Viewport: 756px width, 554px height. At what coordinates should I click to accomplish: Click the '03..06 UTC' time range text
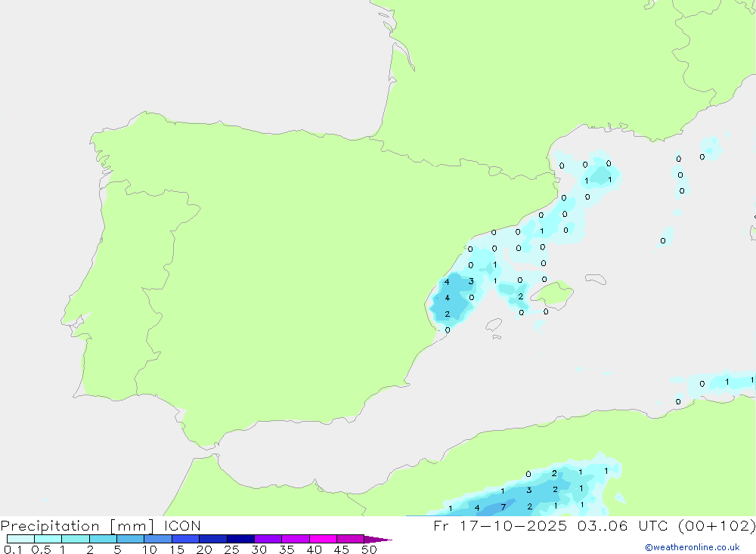click(x=623, y=525)
